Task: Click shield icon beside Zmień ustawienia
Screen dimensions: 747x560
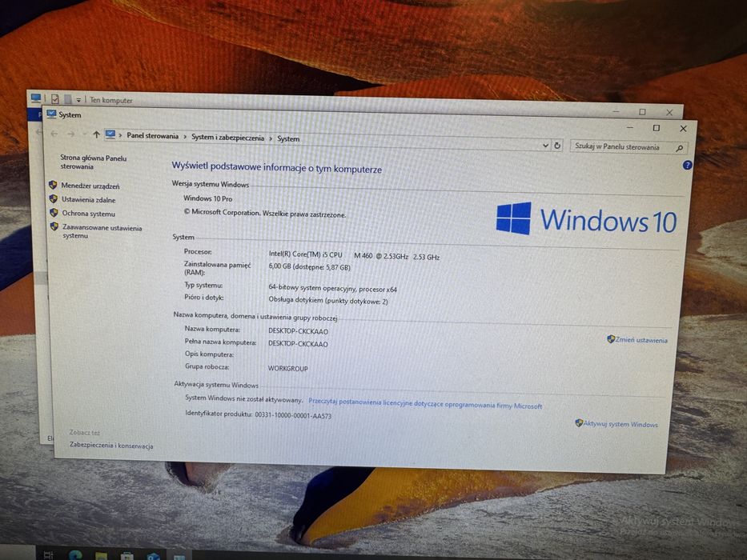Action: point(611,339)
